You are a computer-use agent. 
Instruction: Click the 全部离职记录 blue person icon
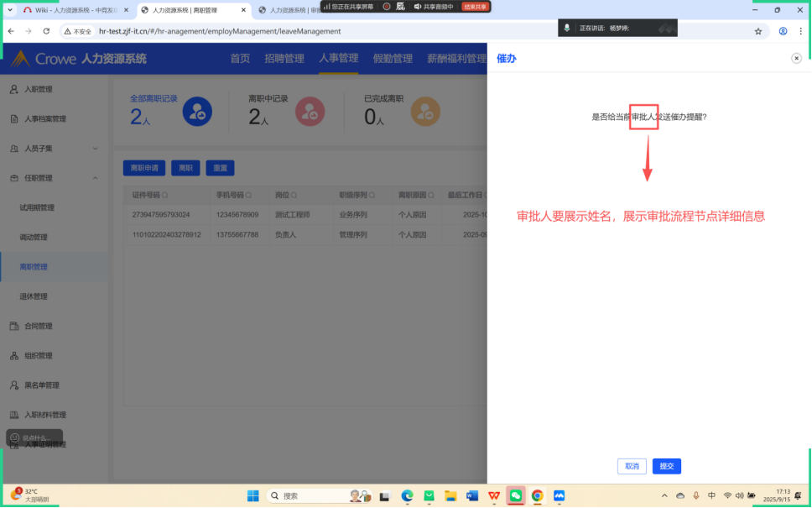coord(197,112)
